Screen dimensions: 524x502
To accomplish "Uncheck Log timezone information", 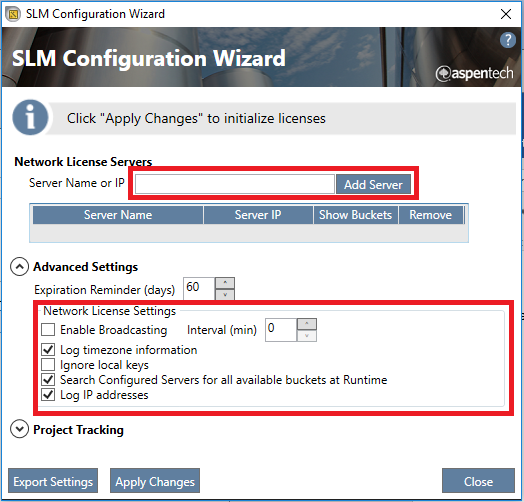I will 48,350.
